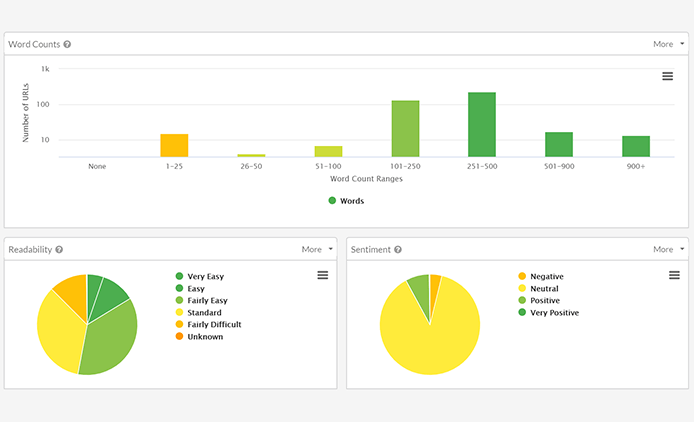Select the 900+ word count bar
The image size is (694, 422).
point(636,146)
